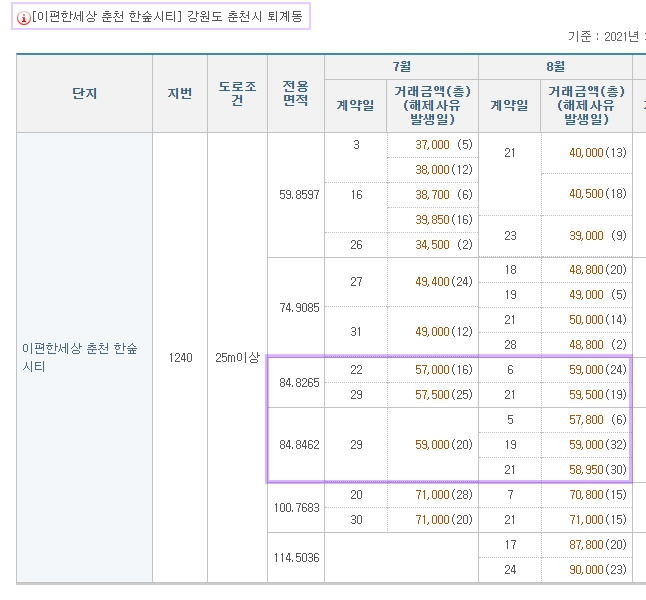The width and height of the screenshot is (646, 600).
Task: Click July contract day 27
Action: 356,282
